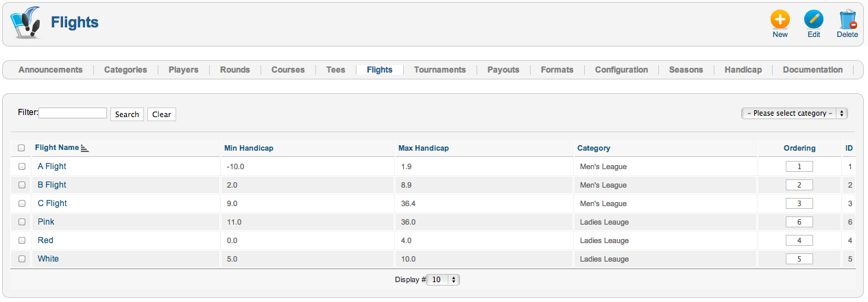Switch to the Tournaments tab

click(439, 70)
